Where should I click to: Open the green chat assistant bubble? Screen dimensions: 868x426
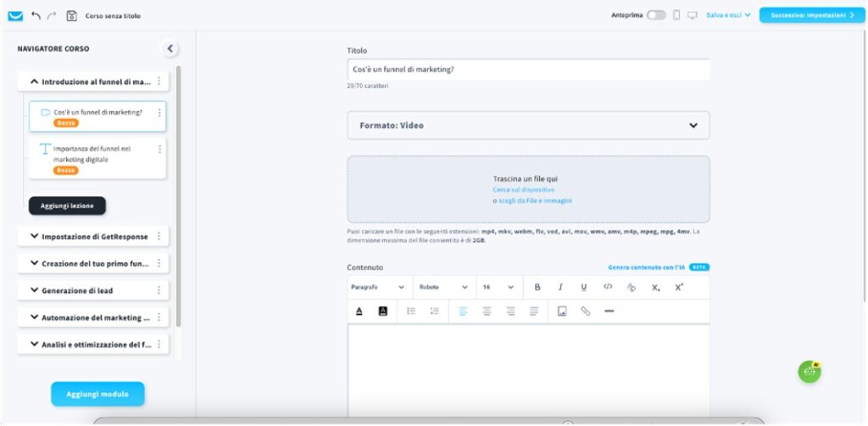(810, 372)
